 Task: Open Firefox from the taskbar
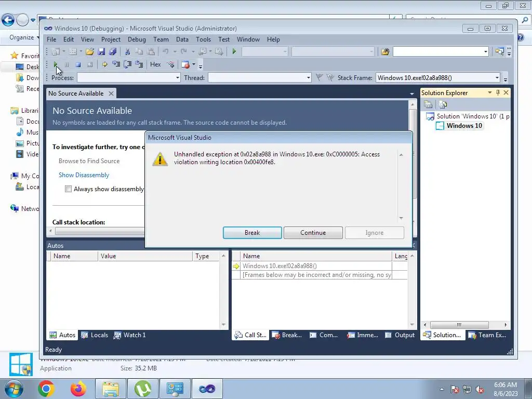(78, 389)
